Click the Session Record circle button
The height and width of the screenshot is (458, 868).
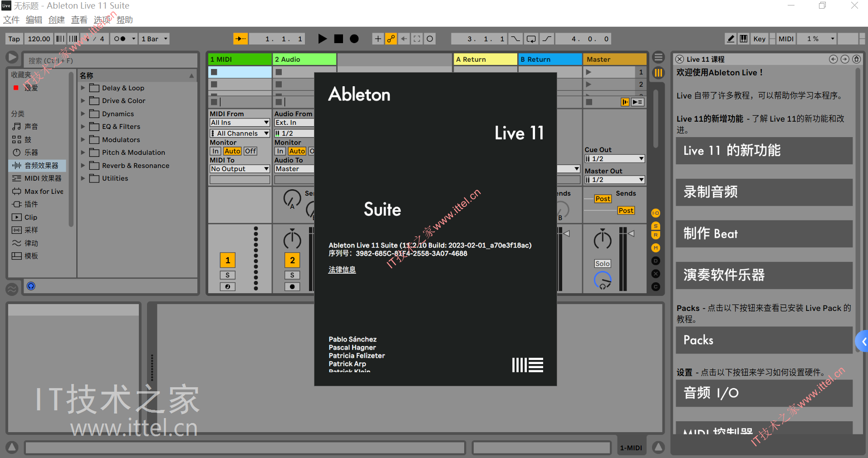[x=430, y=39]
